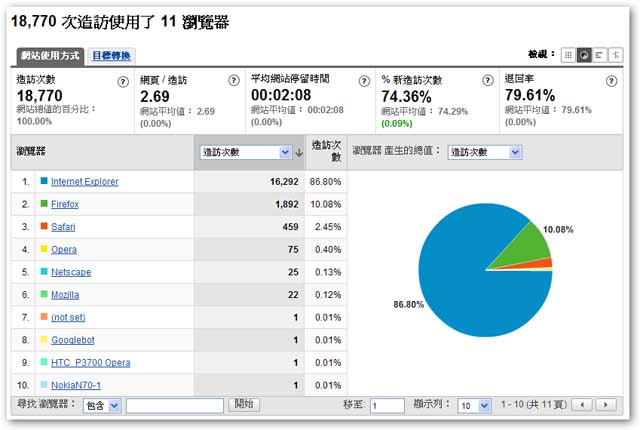Screen dimensions: 640x430
Task: Open (not set) browser link
Action: click(x=68, y=317)
